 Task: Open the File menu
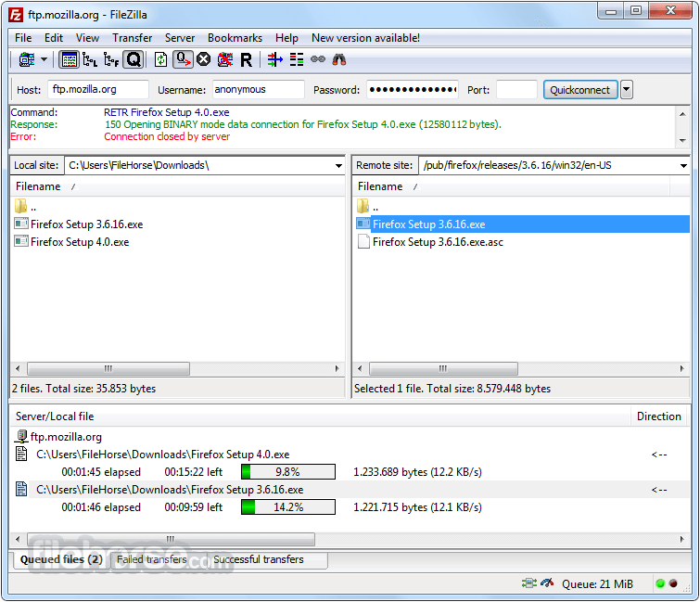click(23, 38)
